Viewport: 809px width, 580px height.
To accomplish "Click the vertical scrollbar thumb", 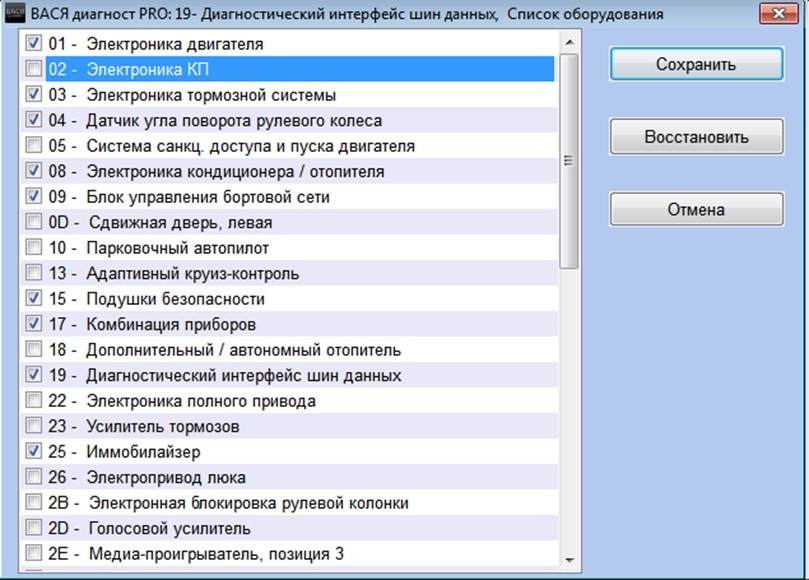I will point(569,161).
